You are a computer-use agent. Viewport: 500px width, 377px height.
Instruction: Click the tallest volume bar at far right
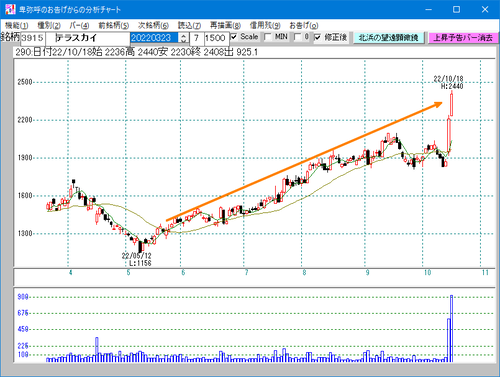pyautogui.click(x=452, y=328)
